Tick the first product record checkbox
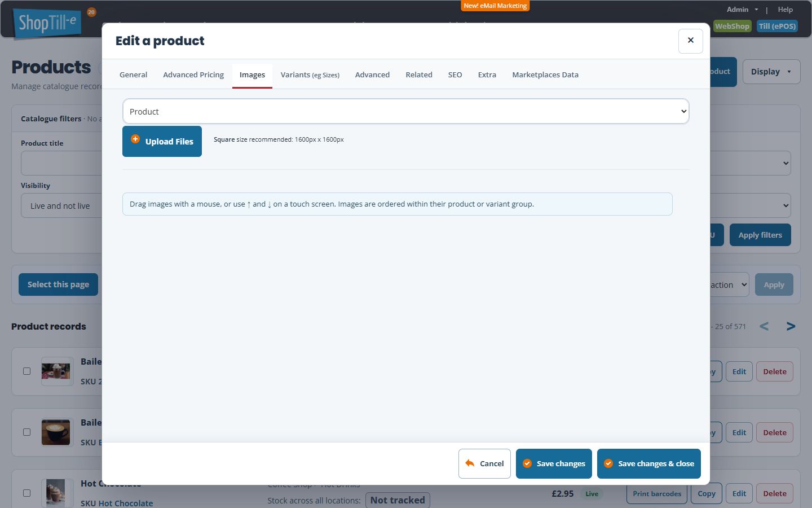Screen dimensions: 812x508 [x=27, y=371]
